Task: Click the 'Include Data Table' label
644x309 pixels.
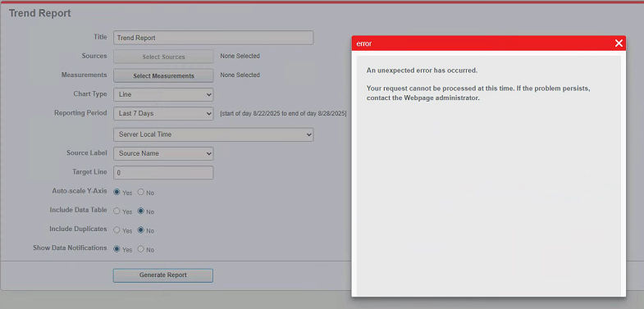Action: tap(78, 210)
